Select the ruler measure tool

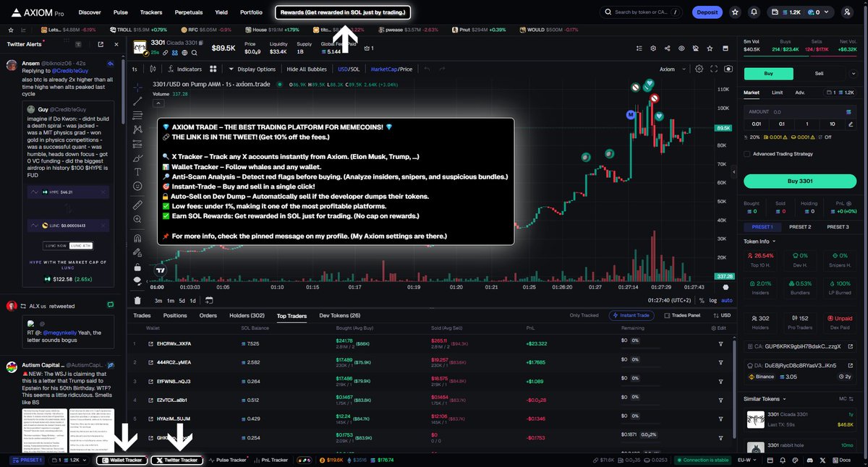[x=137, y=206]
